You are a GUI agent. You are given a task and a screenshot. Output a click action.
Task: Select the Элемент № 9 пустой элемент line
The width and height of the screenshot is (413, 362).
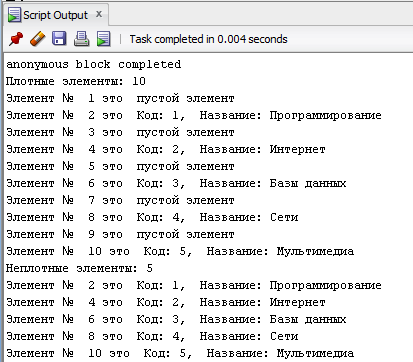coord(120,234)
